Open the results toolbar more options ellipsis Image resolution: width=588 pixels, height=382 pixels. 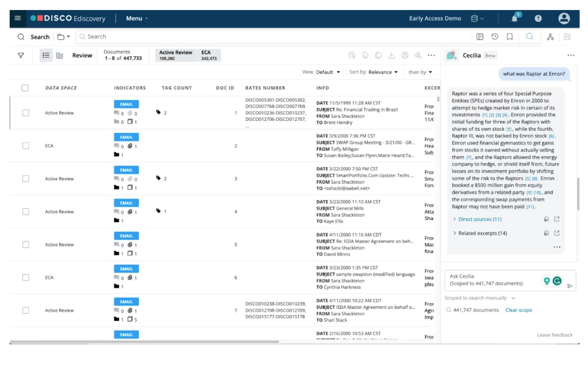click(431, 55)
